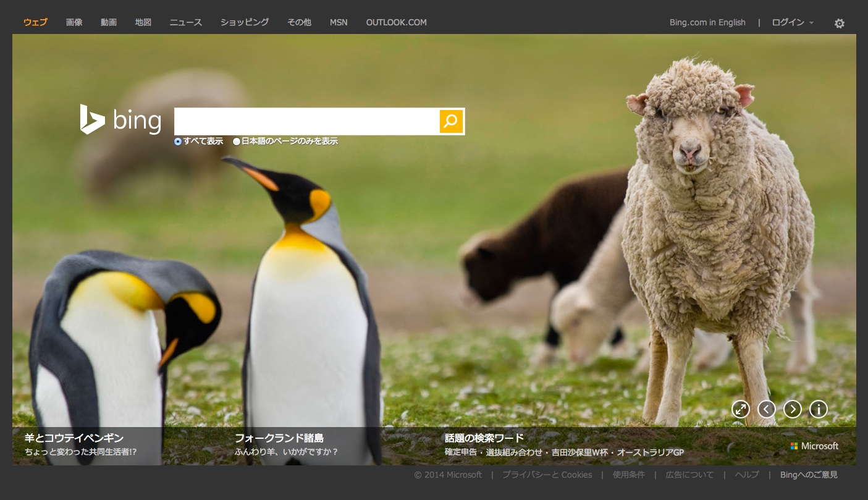This screenshot has width=868, height=500.
Task: Click the Microsoft logo
Action: (x=814, y=446)
